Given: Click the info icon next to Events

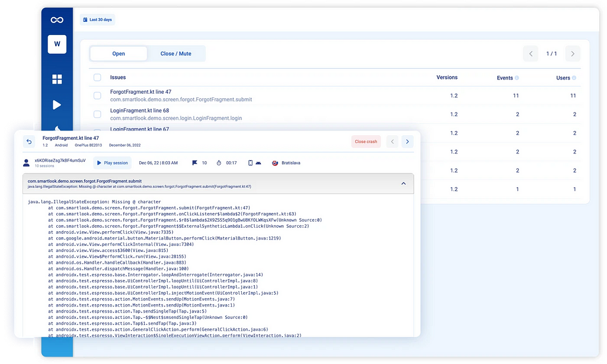Looking at the screenshot, I should (x=517, y=78).
